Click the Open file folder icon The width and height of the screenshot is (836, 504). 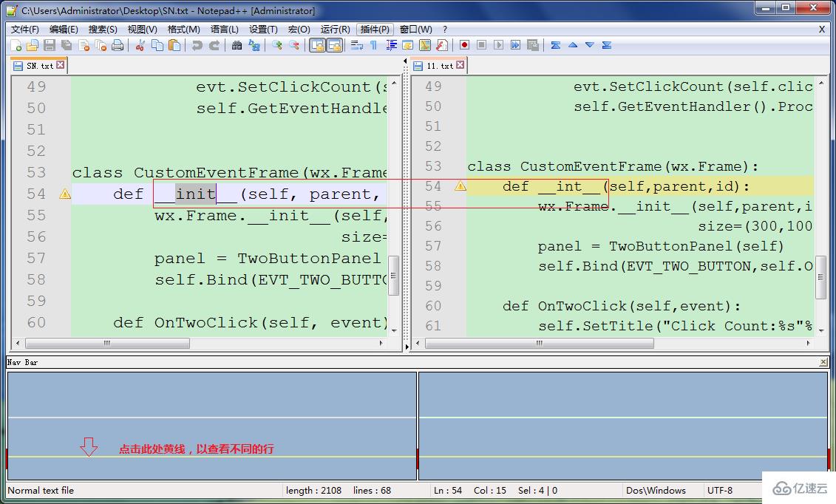point(33,45)
